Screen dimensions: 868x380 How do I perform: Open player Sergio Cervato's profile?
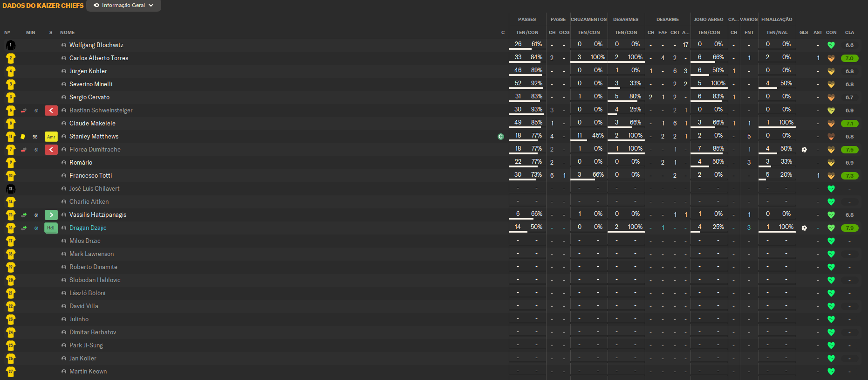(x=89, y=97)
